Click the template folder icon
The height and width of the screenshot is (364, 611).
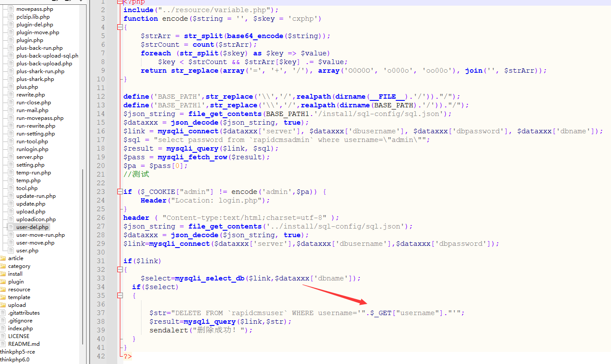click(x=3, y=297)
